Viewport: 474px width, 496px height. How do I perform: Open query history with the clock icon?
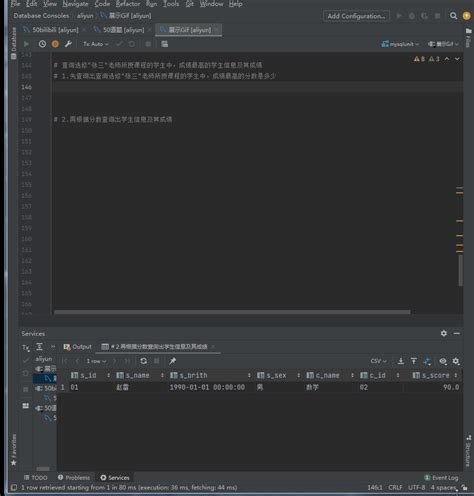tap(42, 44)
